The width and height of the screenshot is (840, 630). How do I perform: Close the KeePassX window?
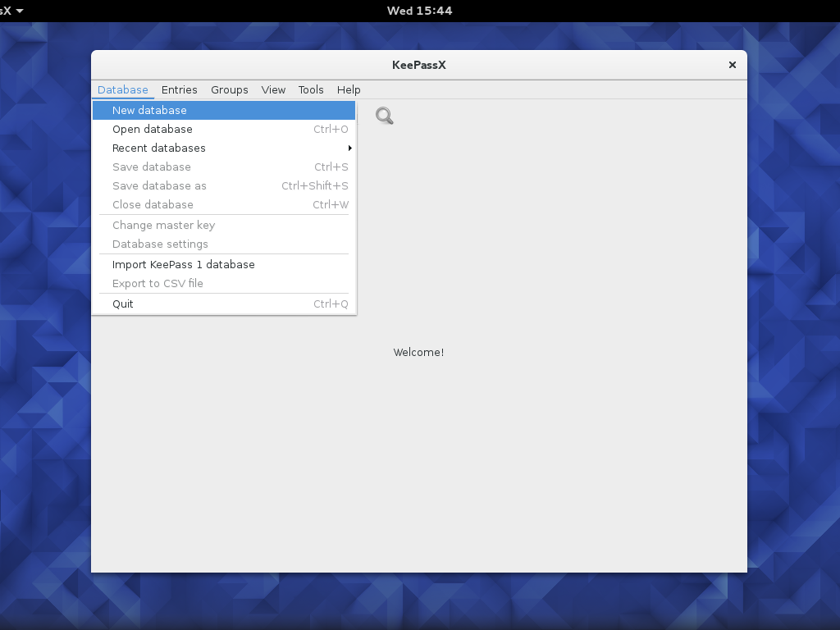[733, 65]
